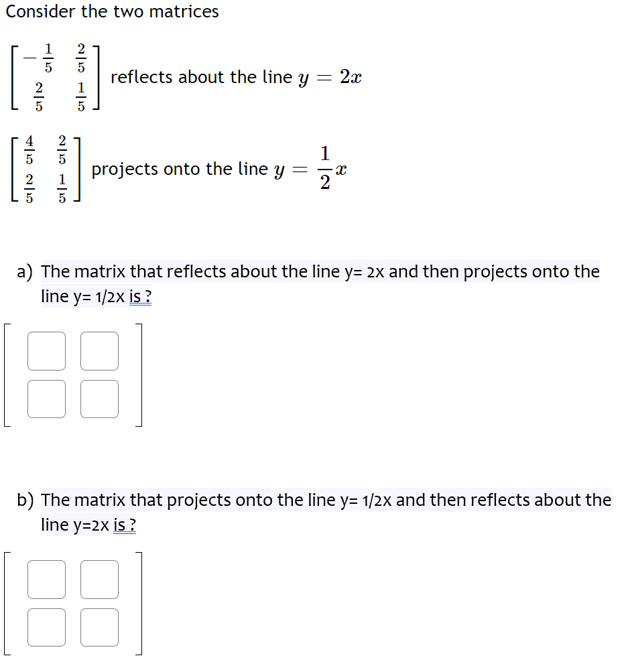Click the 'a)' label

(24, 271)
